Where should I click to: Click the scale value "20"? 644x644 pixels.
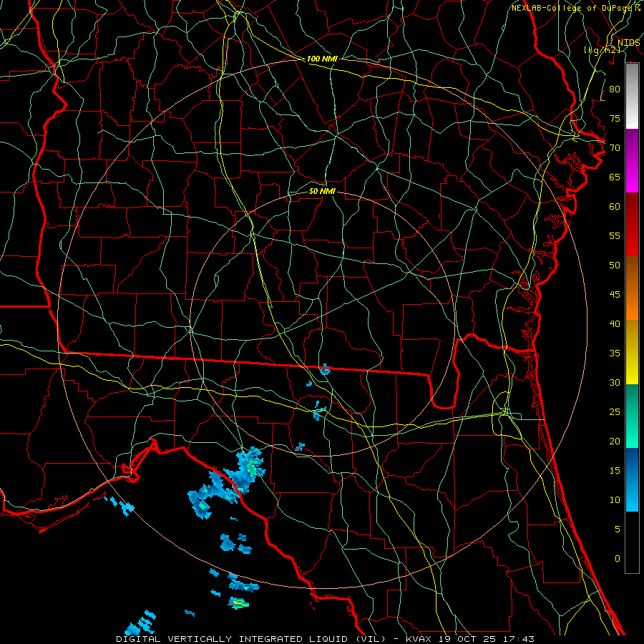click(615, 441)
